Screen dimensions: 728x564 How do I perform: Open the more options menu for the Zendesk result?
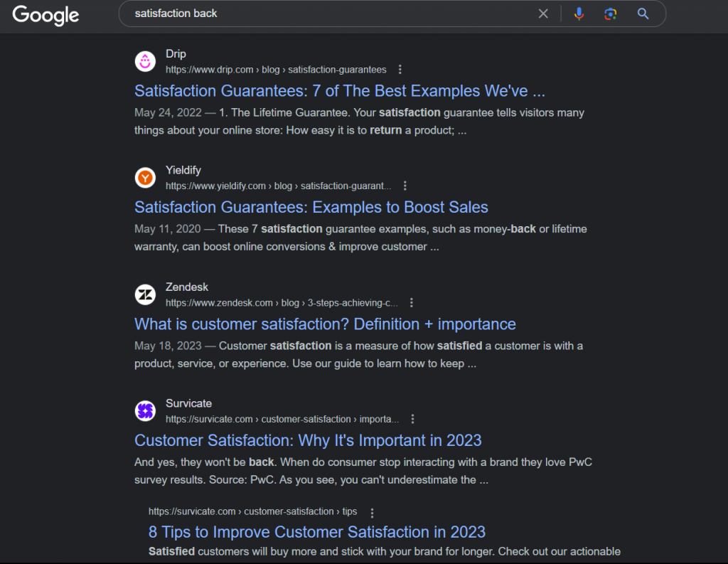tap(412, 303)
